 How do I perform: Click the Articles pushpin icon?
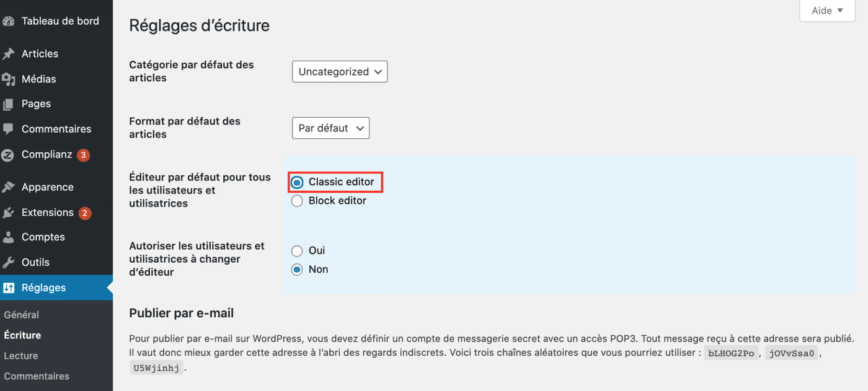(8, 54)
